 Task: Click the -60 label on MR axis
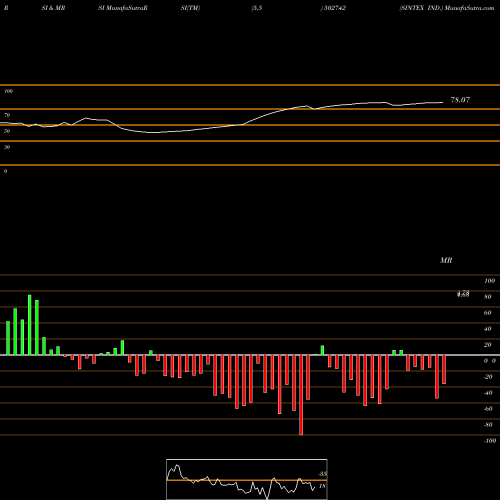(488, 409)
